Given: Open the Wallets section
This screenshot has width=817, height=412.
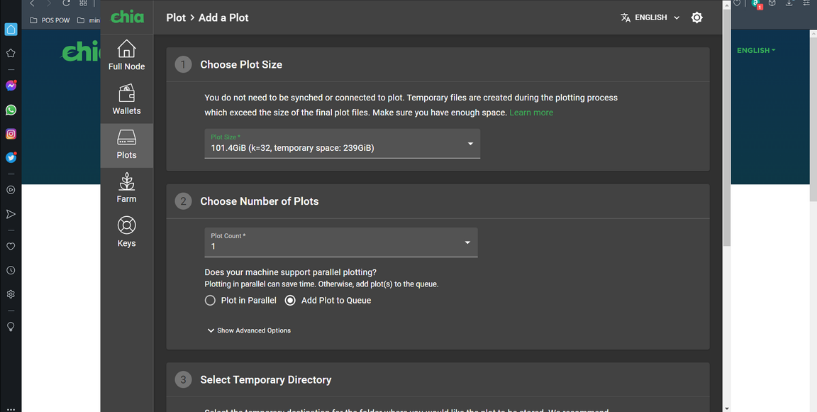Looking at the screenshot, I should point(126,100).
